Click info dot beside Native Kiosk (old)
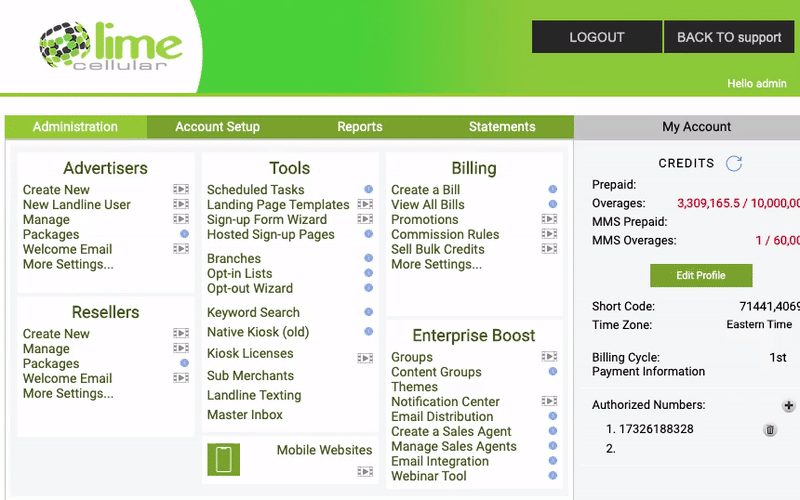This screenshot has width=800, height=500. pos(368,331)
